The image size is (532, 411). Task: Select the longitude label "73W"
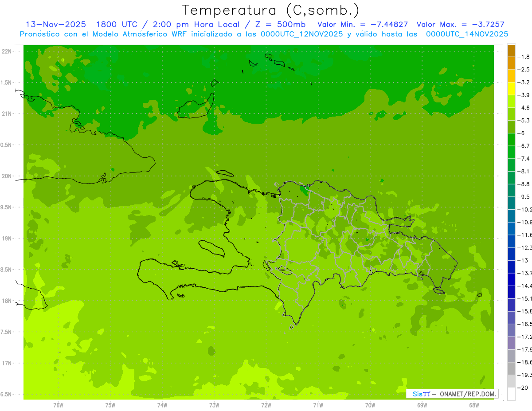pyautogui.click(x=214, y=405)
